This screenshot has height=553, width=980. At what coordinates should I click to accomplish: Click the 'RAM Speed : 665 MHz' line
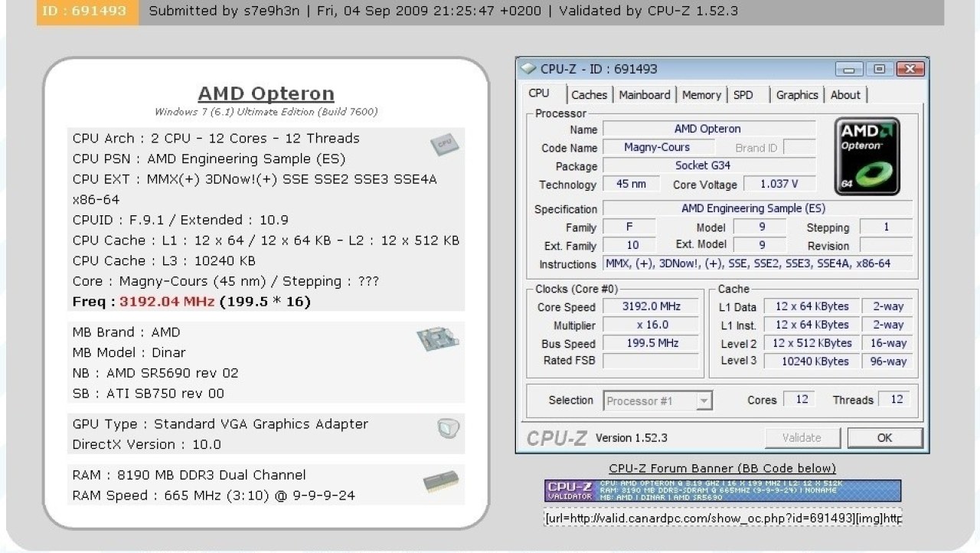[214, 496]
